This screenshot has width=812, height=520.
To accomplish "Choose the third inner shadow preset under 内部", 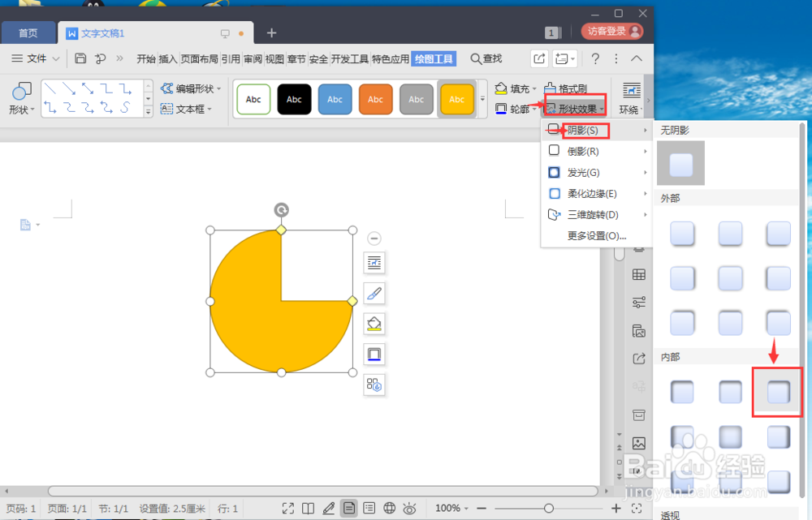I will tap(778, 392).
